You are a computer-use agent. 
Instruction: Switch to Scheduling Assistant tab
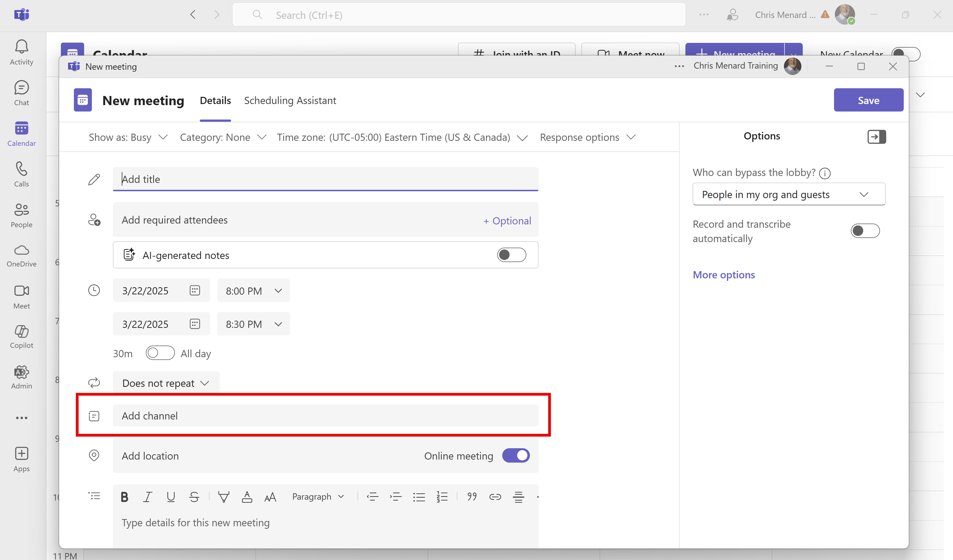click(x=290, y=101)
